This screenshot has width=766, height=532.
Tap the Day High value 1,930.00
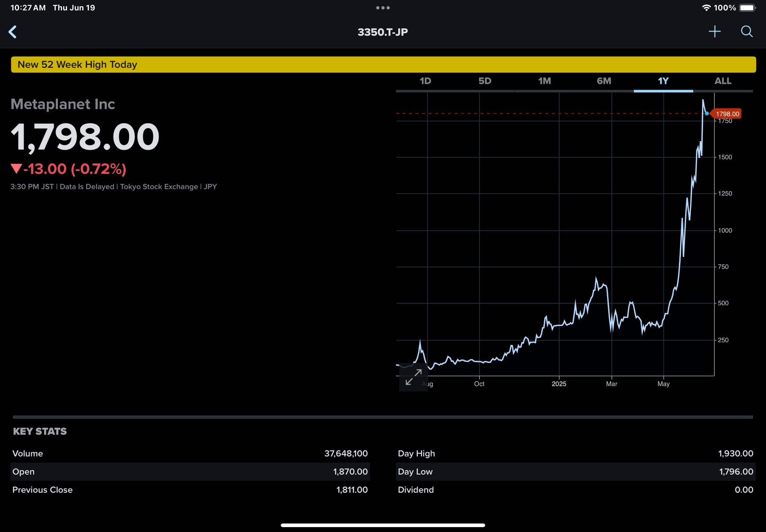coord(735,453)
